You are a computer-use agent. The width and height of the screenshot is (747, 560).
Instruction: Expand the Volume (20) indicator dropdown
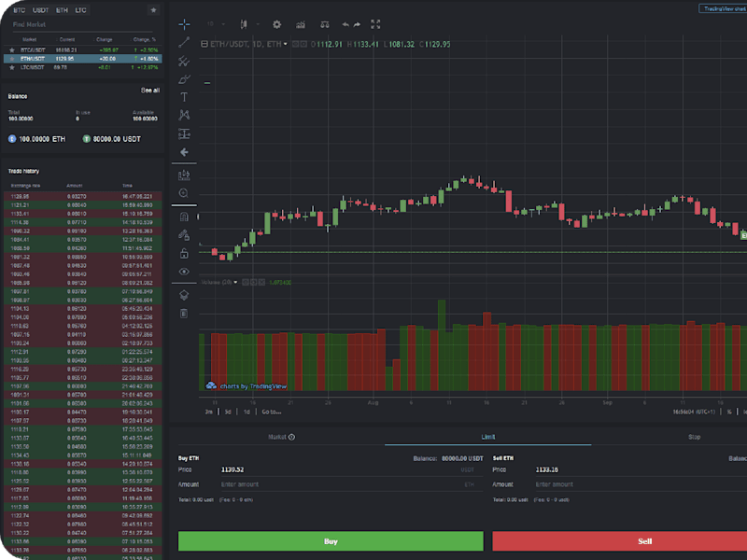235,283
